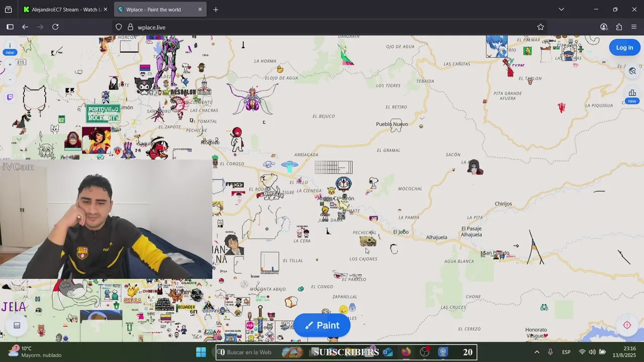Open Outlook from the taskbar
This screenshot has height=362, width=644.
(x=387, y=352)
